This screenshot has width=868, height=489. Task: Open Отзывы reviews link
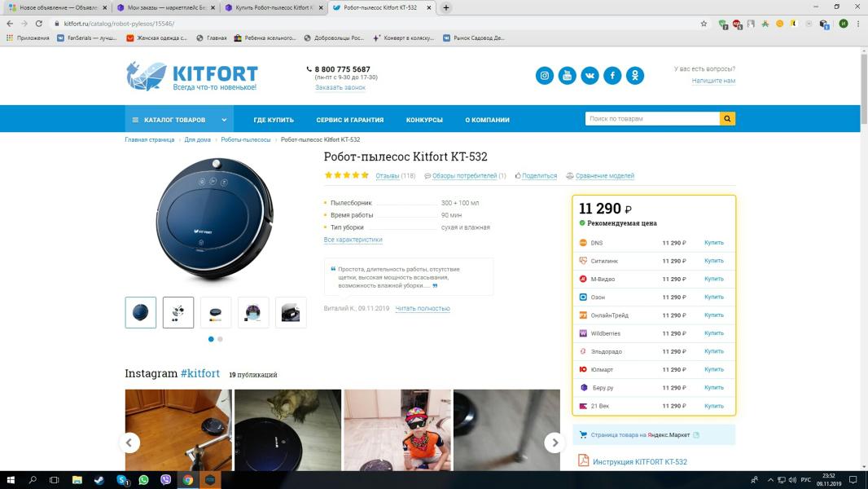click(388, 176)
